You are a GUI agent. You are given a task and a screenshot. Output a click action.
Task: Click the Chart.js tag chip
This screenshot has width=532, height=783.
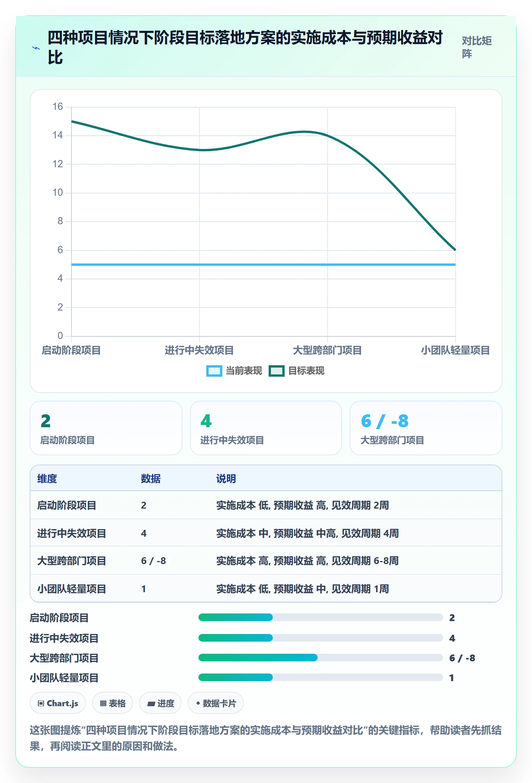pos(58,703)
